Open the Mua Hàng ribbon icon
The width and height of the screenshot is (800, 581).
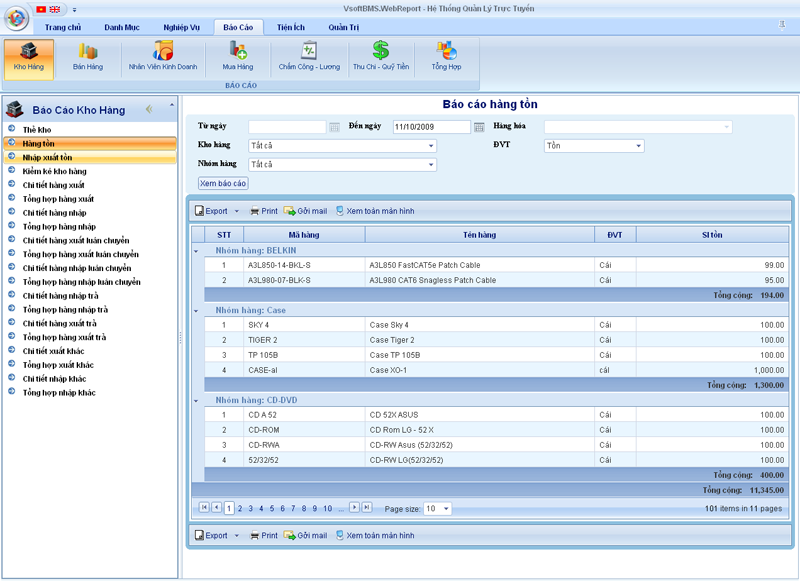(x=237, y=56)
